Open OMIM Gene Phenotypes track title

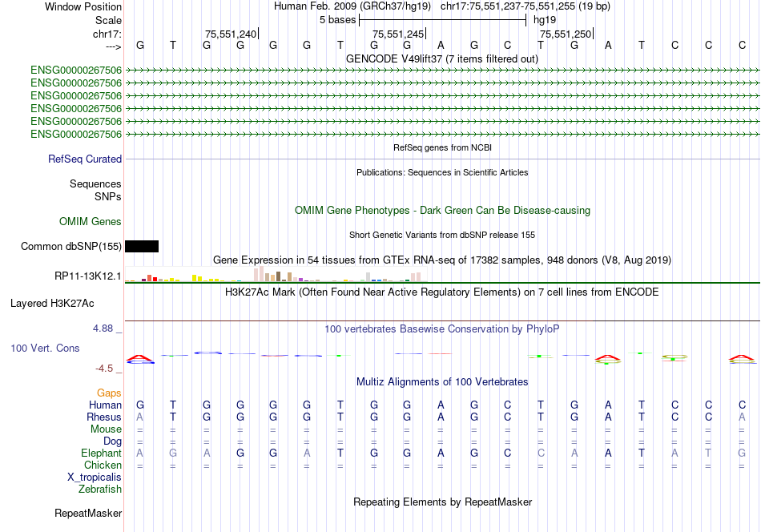point(442,210)
